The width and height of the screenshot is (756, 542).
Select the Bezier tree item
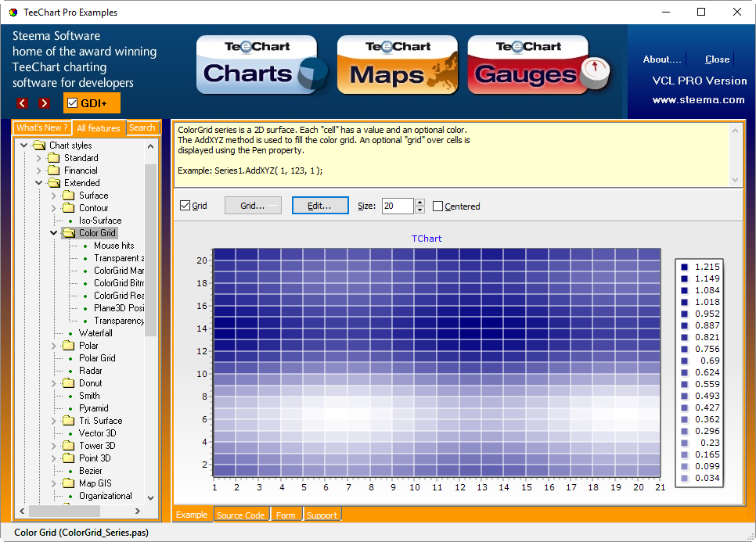pos(90,471)
